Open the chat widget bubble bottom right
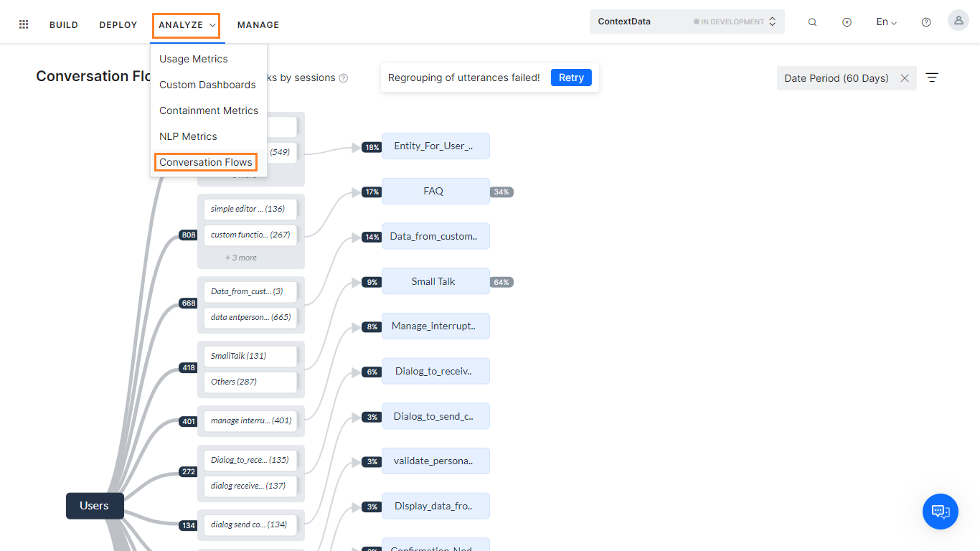 (x=941, y=512)
